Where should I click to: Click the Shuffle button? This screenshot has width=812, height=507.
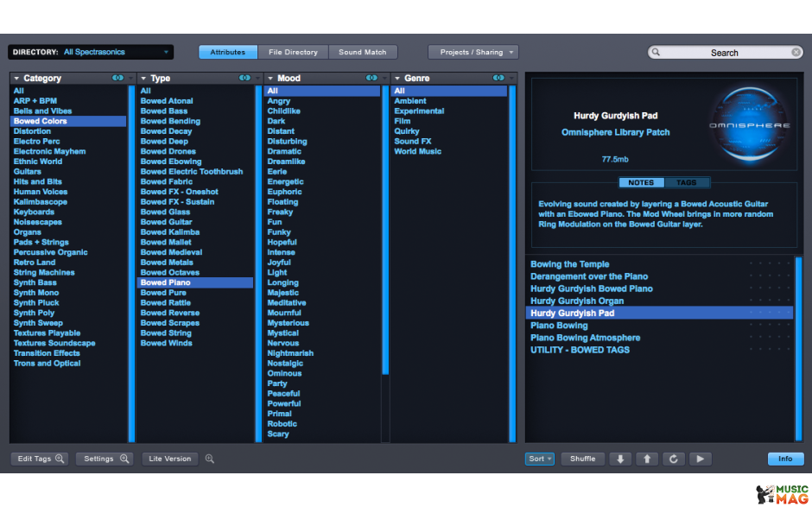point(582,459)
